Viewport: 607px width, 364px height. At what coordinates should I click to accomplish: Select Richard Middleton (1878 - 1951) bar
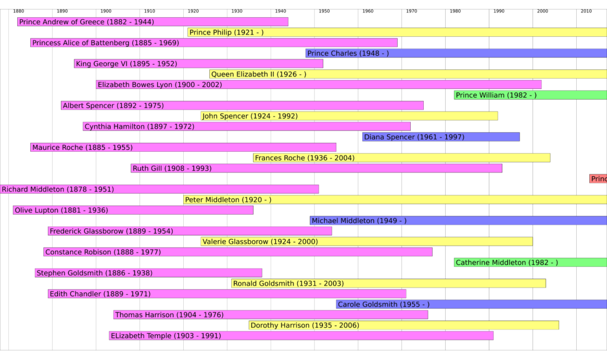pyautogui.click(x=159, y=189)
